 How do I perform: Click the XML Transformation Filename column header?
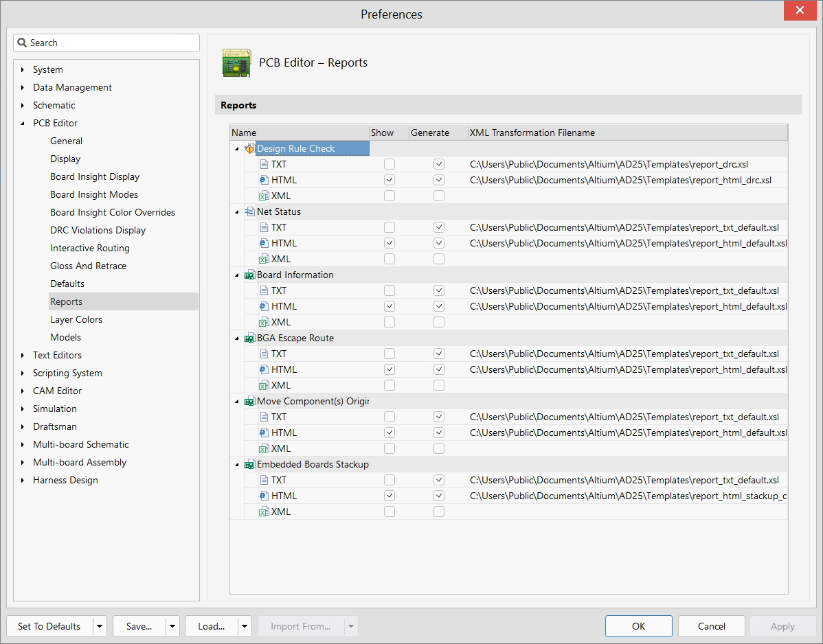coord(628,133)
